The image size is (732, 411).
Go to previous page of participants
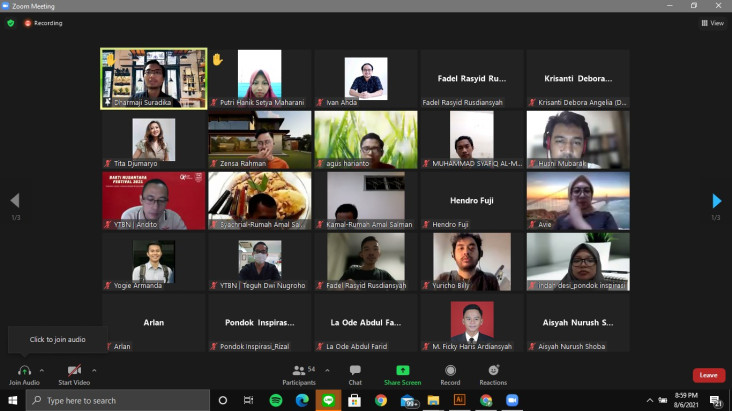(15, 200)
